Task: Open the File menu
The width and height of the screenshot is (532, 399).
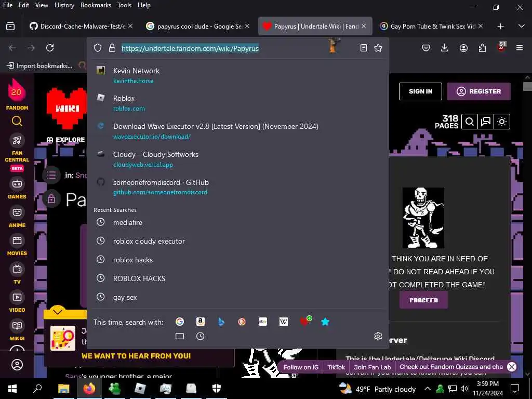Action: (x=7, y=5)
